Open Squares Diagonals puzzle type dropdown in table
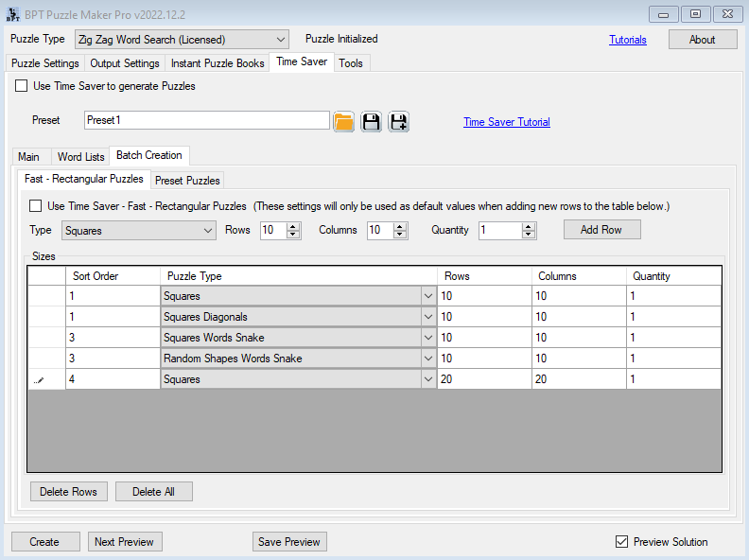Image resolution: width=749 pixels, height=560 pixels. pos(427,317)
